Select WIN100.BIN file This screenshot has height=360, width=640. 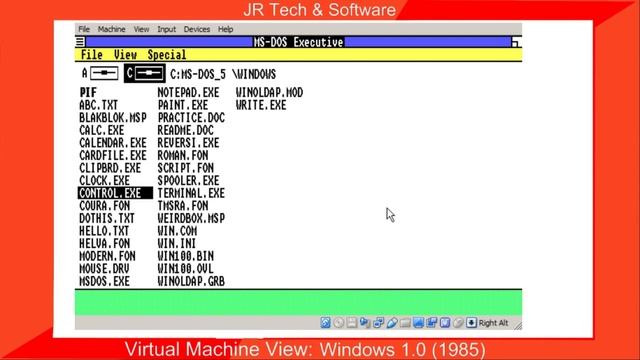point(186,256)
